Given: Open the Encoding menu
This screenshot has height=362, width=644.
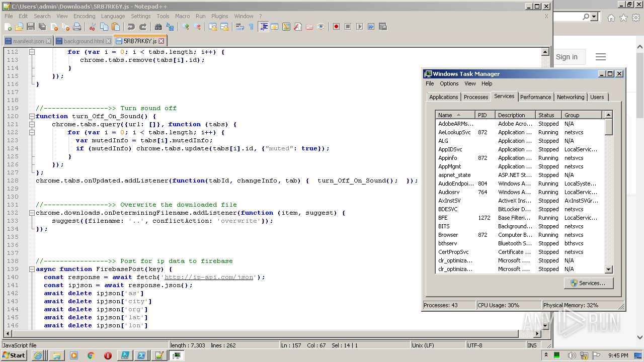Looking at the screenshot, I should (84, 16).
